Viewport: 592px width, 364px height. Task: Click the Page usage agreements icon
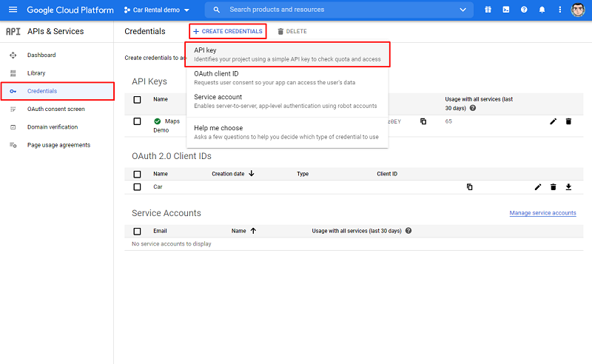pyautogui.click(x=13, y=145)
